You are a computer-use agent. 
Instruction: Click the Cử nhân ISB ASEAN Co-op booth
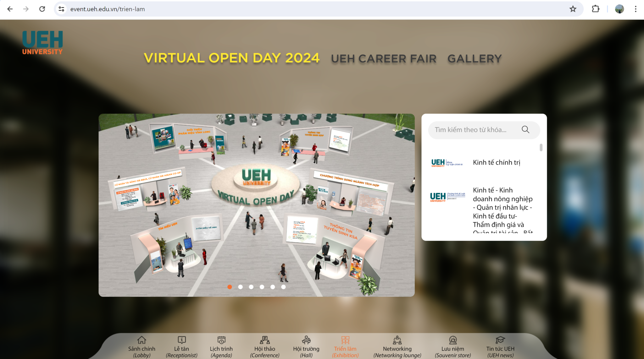(148, 189)
